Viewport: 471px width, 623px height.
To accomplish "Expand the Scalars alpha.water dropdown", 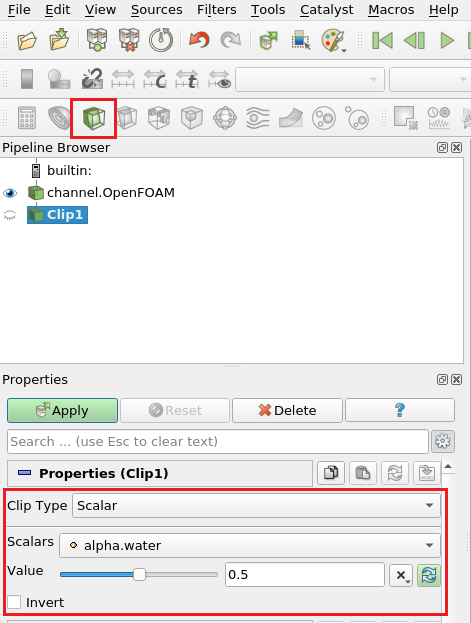I will pyautogui.click(x=250, y=545).
